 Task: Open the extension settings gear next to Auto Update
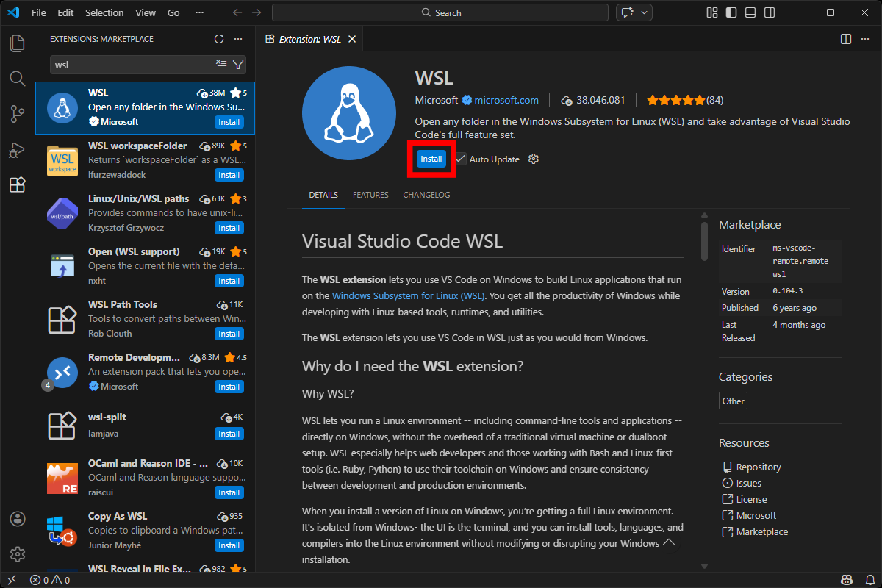point(533,159)
